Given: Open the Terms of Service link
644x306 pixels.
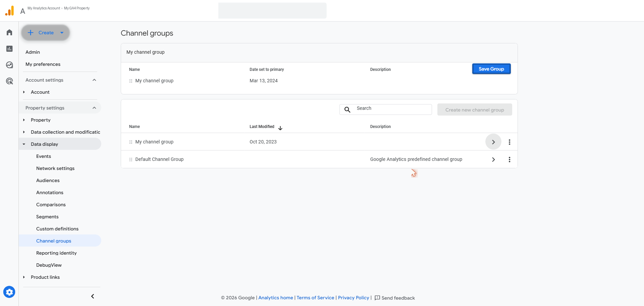Looking at the screenshot, I should [x=315, y=298].
